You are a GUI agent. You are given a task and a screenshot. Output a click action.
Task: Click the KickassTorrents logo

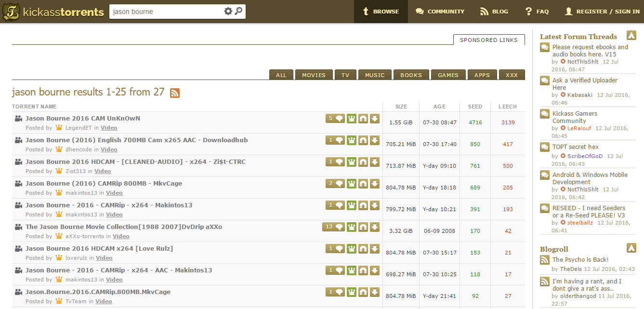click(53, 12)
